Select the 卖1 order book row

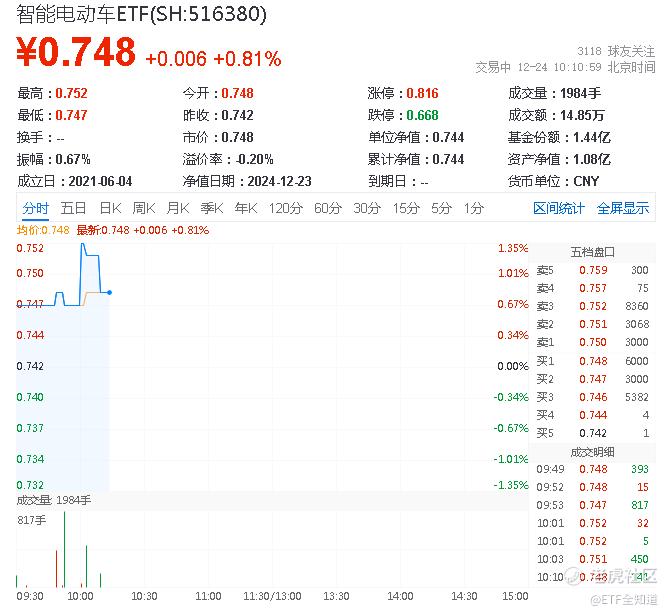(x=592, y=342)
